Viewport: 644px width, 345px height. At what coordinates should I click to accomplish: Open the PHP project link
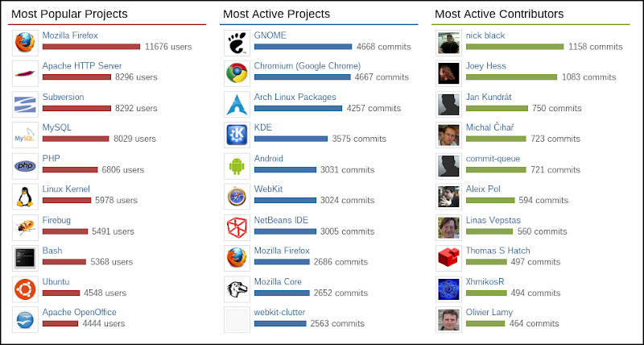52,158
